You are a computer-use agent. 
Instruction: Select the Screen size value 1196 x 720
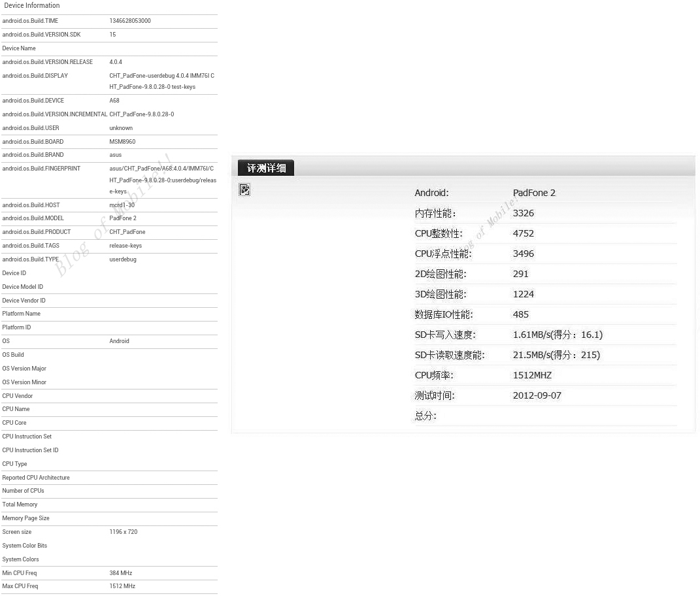click(124, 532)
